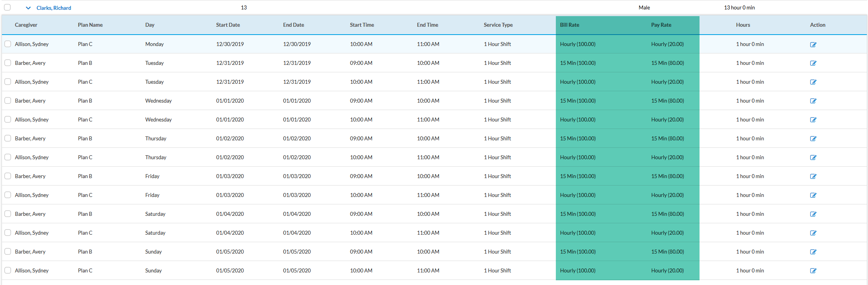Tick checkbox for Saturday Barber, Avery row
The width and height of the screenshot is (868, 285).
coord(7,214)
